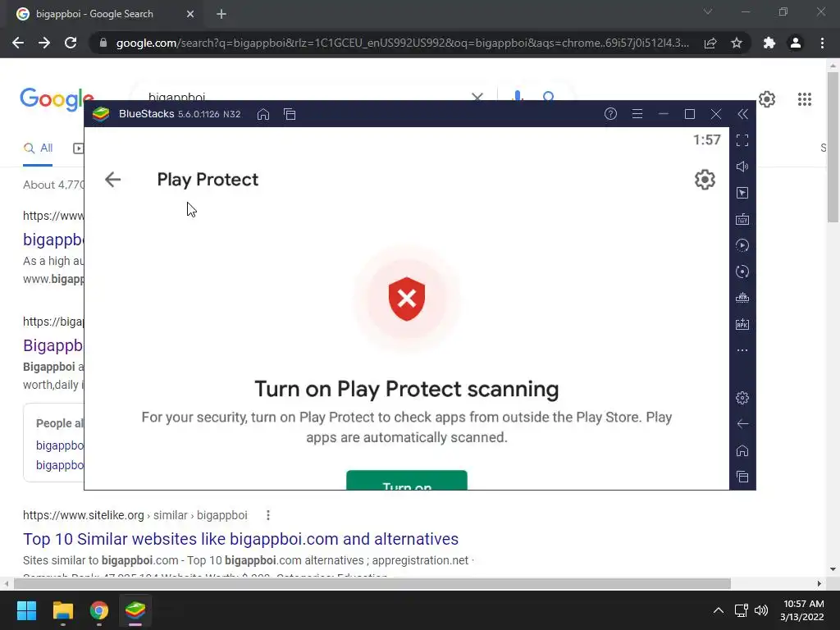Open File Explorer from taskbar

(62, 610)
